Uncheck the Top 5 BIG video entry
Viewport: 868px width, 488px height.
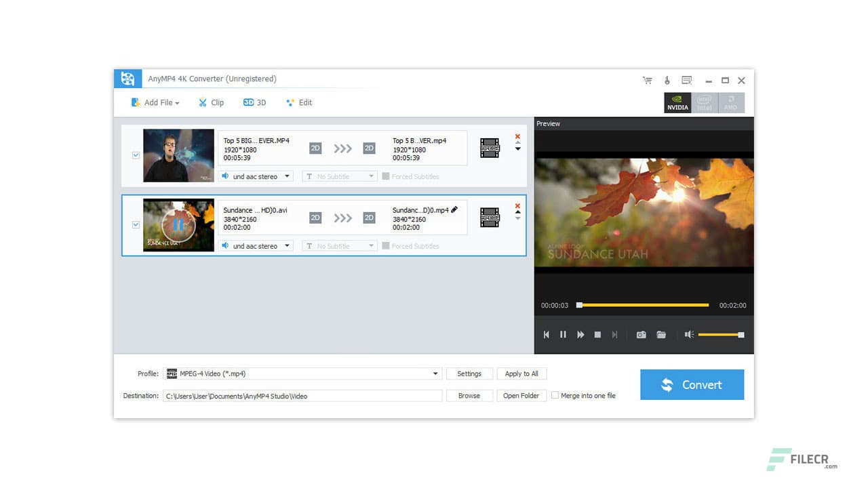point(136,155)
